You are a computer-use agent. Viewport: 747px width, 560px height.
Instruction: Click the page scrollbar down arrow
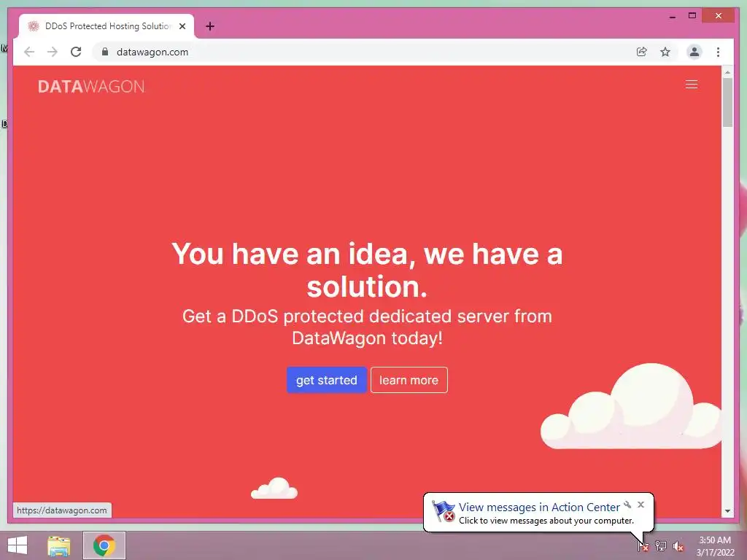point(727,511)
